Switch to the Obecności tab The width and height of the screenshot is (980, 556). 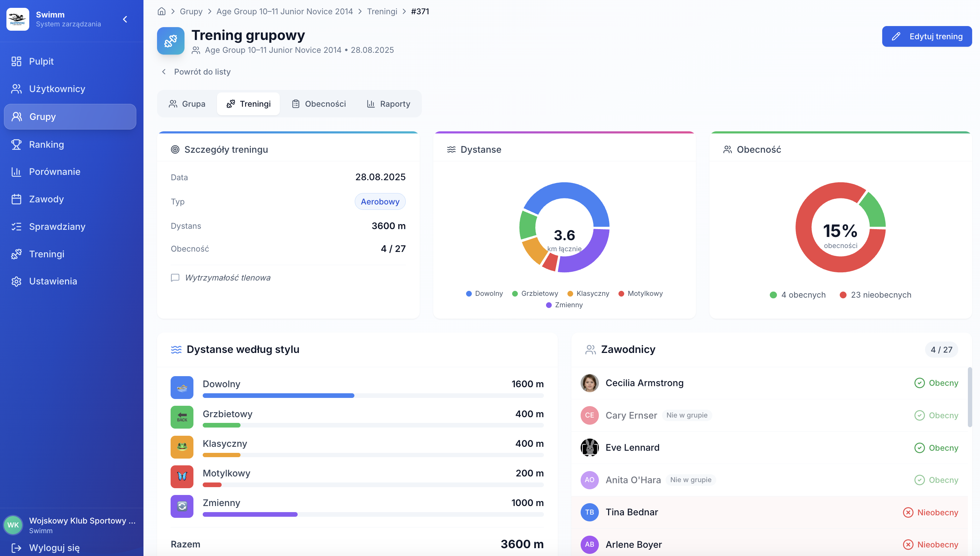coord(319,104)
